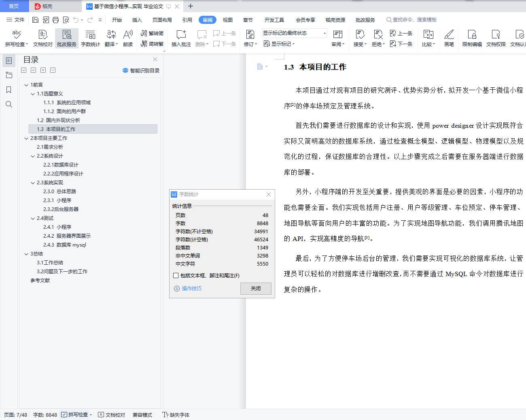Switch to the 视图 ribbon tab
This screenshot has height=420, width=526.
pyautogui.click(x=228, y=20)
